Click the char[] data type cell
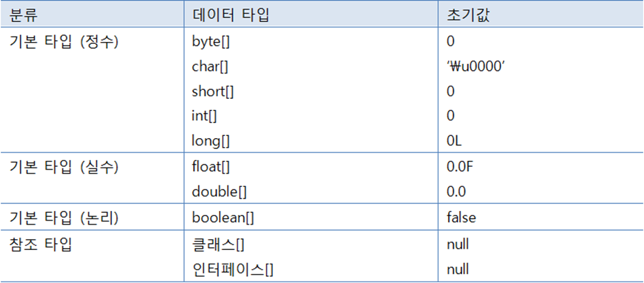The image size is (644, 283). coord(210,66)
